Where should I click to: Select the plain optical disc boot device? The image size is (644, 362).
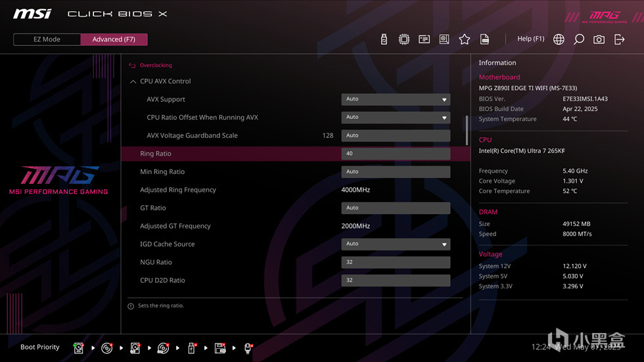pos(106,348)
